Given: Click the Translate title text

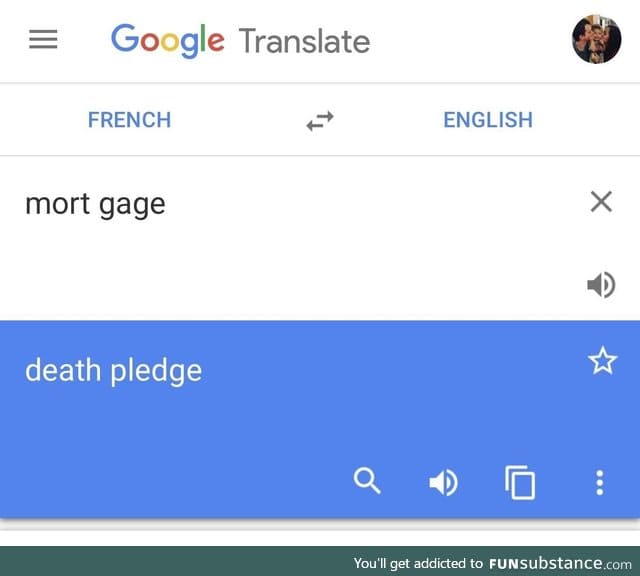Looking at the screenshot, I should click(304, 41).
